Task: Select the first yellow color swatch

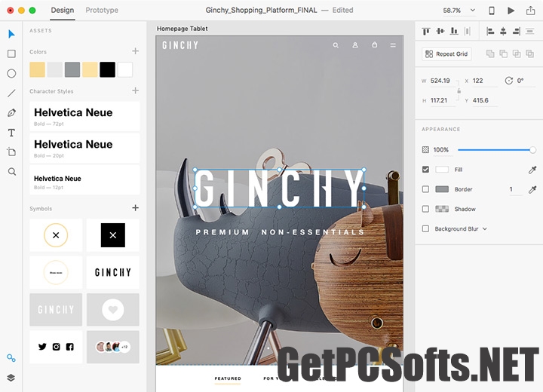Action: (x=38, y=69)
